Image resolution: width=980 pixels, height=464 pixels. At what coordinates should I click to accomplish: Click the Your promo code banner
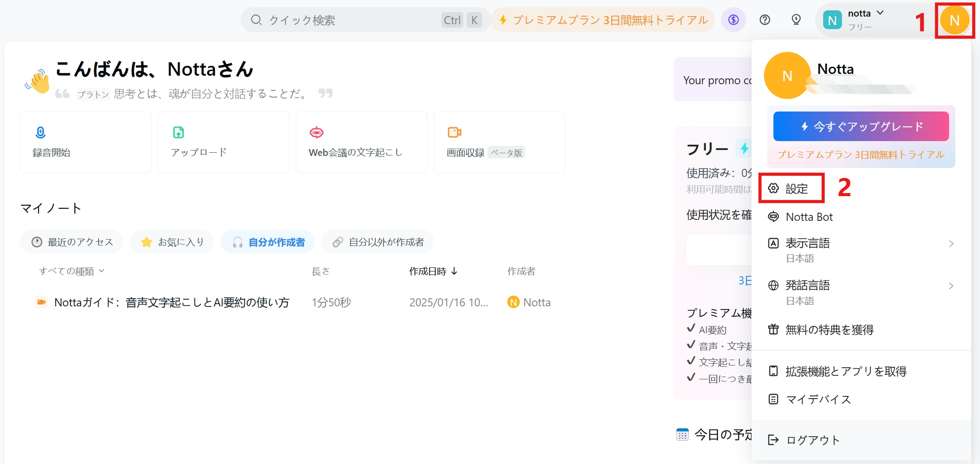pos(713,80)
